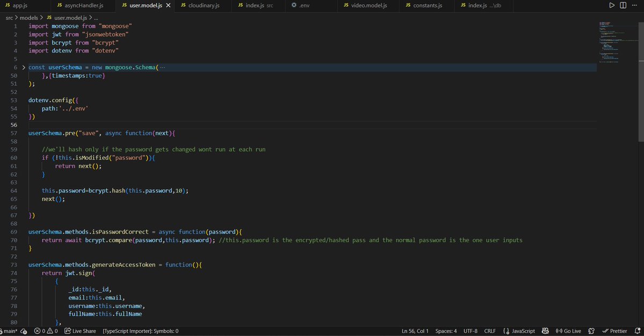
Task: Click Ln 56, Col 1 position indicator
Action: 415,331
